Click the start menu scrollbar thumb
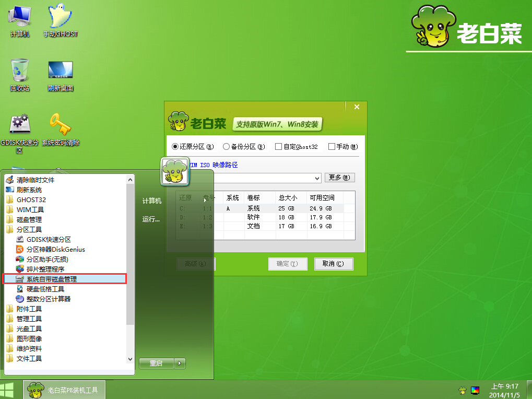The height and width of the screenshot is (399, 532). pos(131,254)
